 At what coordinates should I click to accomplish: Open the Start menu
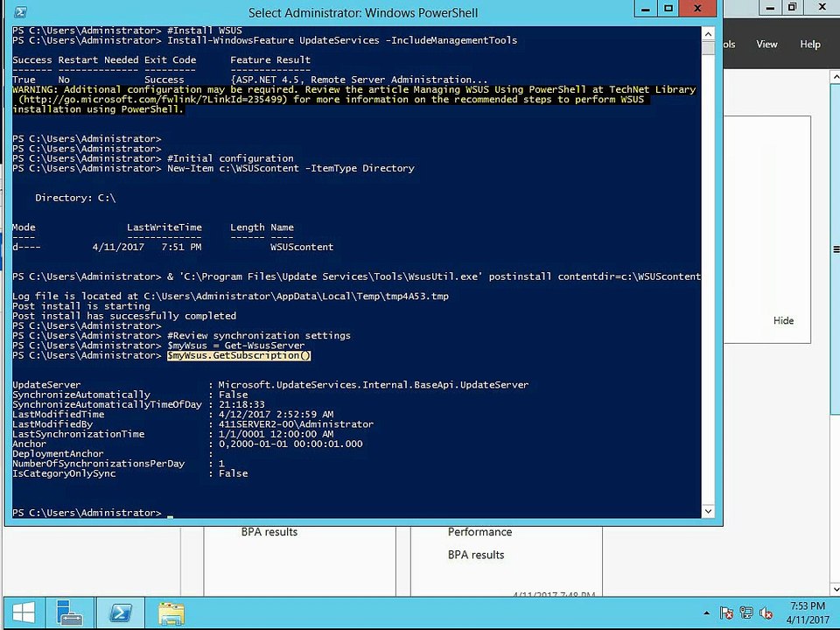tap(23, 612)
